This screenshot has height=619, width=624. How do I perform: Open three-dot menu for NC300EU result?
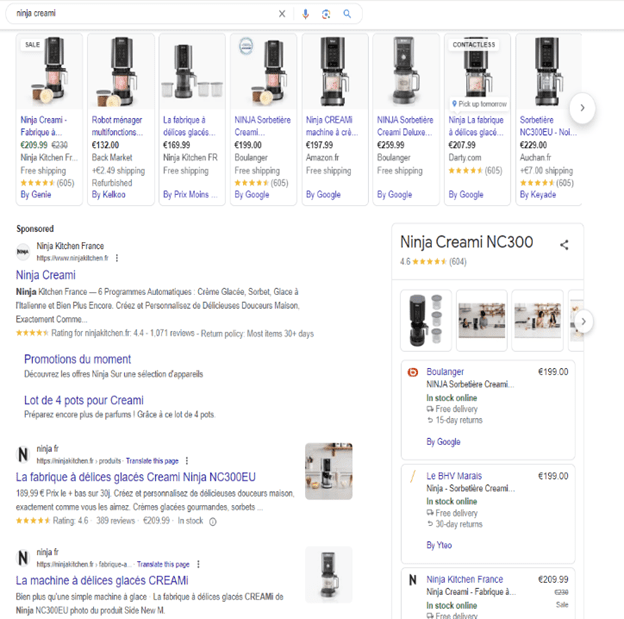tap(187, 461)
